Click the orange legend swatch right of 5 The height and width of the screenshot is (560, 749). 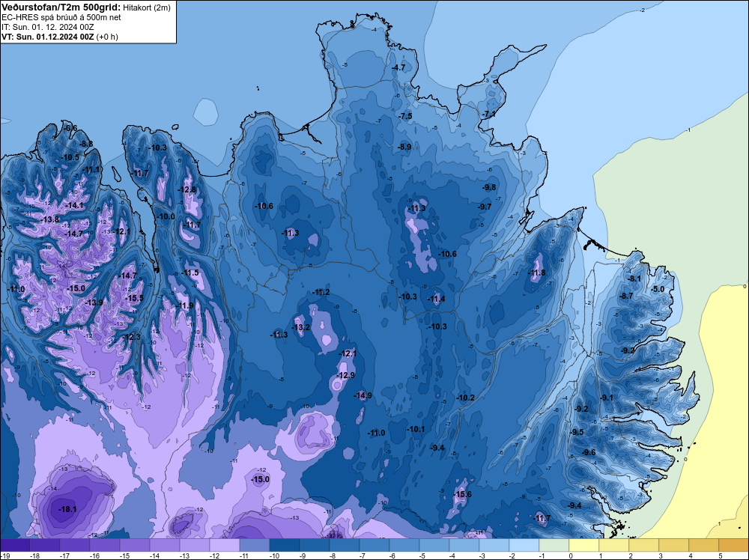pyautogui.click(x=734, y=545)
